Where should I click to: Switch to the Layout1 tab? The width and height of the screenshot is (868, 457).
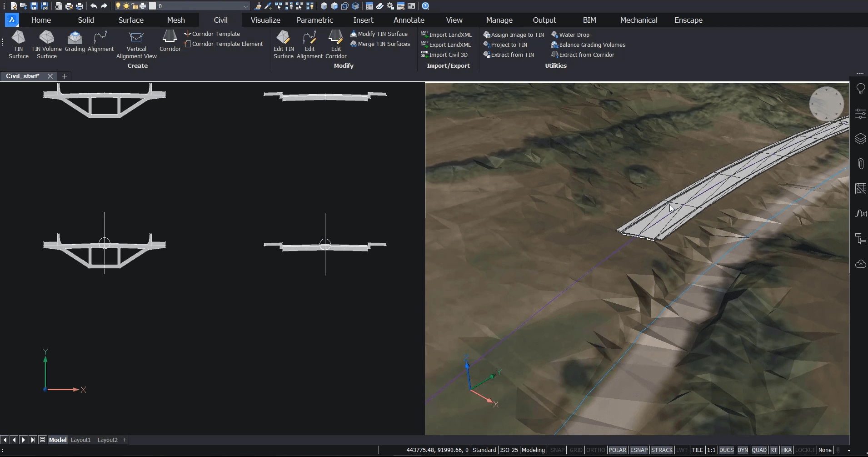80,440
